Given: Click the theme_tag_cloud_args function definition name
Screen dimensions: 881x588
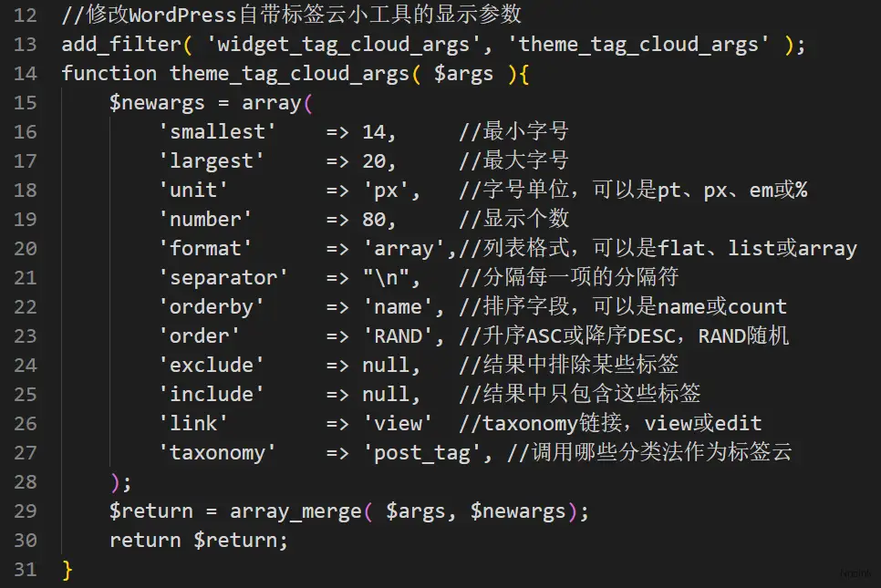Looking at the screenshot, I should [x=289, y=74].
